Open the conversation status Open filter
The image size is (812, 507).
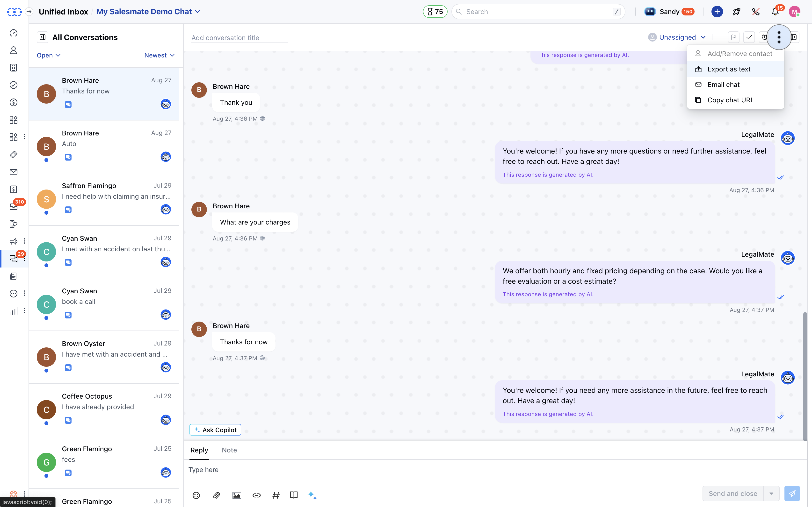48,55
